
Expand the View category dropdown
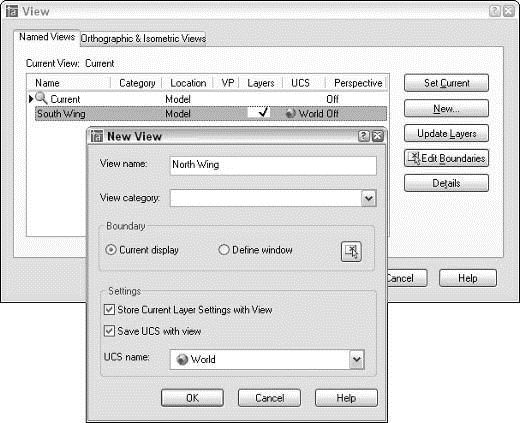pyautogui.click(x=369, y=198)
